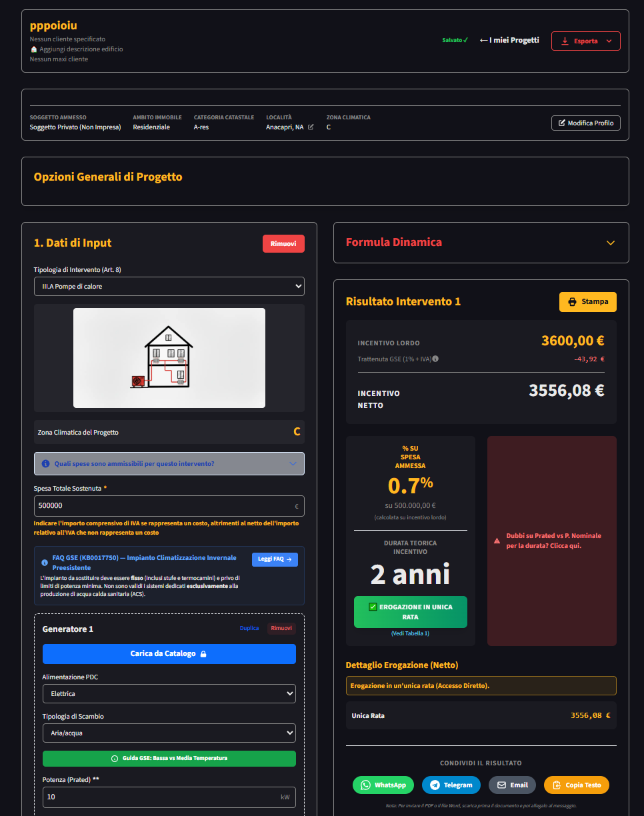Open Carica da Catalogo
The height and width of the screenshot is (816, 644).
(169, 653)
